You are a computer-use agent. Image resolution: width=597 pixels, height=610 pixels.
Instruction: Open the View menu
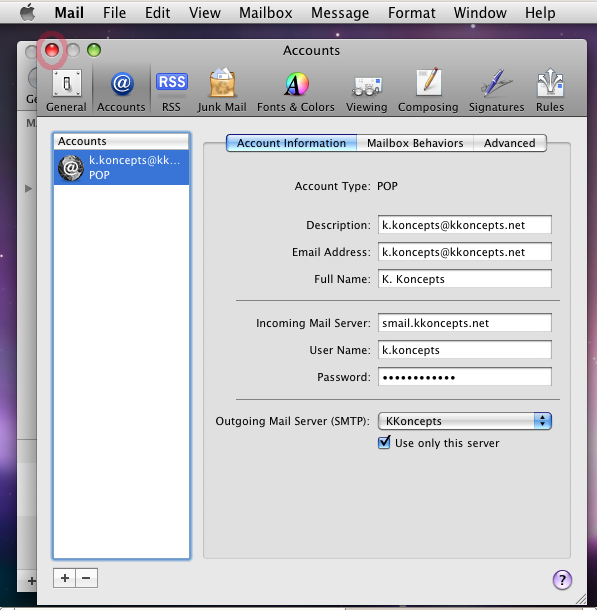click(x=205, y=13)
